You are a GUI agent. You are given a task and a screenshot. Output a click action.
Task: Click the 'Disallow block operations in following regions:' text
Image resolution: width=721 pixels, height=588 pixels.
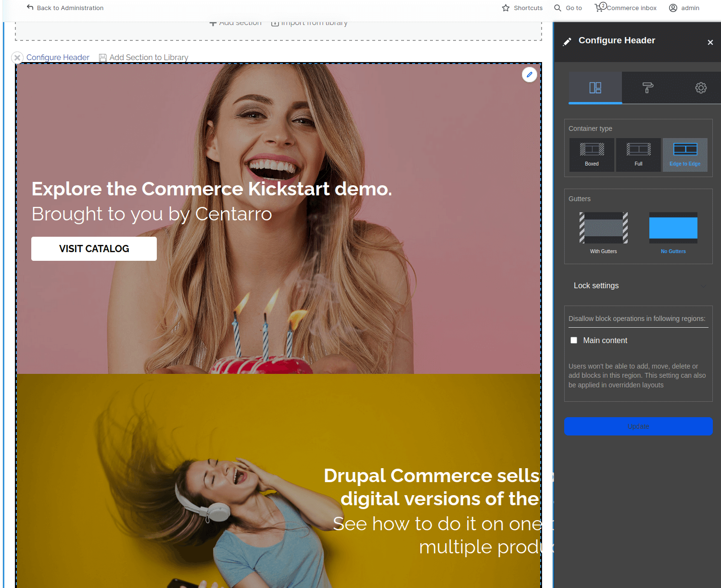637,319
